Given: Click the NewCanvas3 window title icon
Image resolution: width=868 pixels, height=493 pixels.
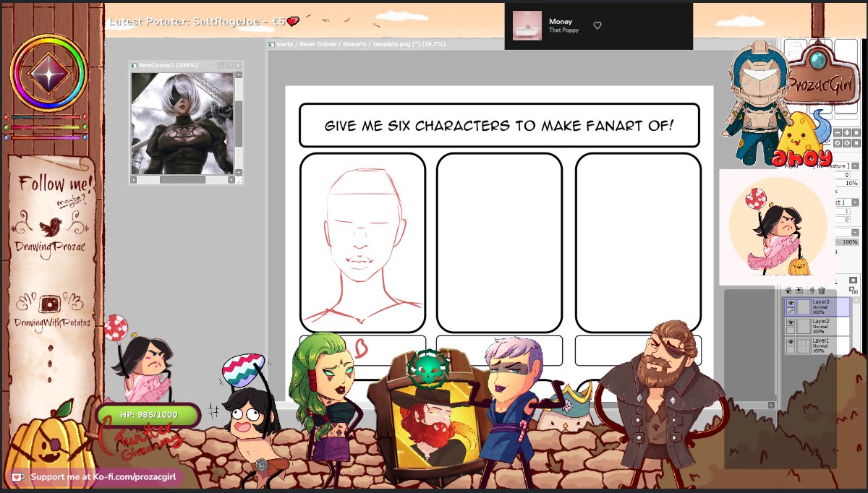Looking at the screenshot, I should [x=134, y=65].
